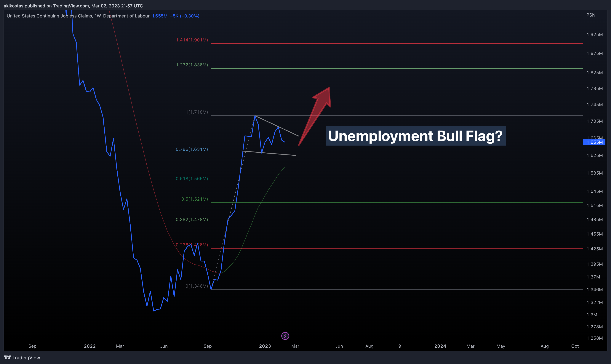
Task: Click the 1.515M price axis value
Action: click(595, 205)
